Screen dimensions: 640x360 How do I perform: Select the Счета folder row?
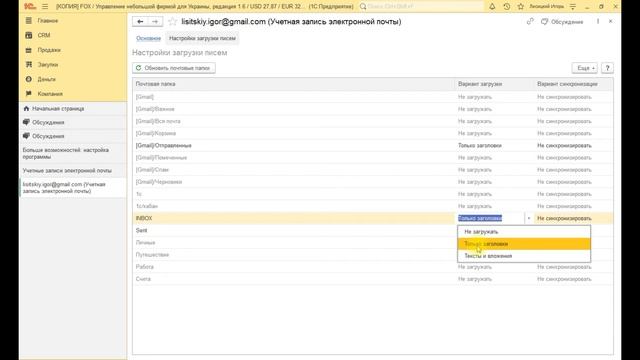(373, 279)
